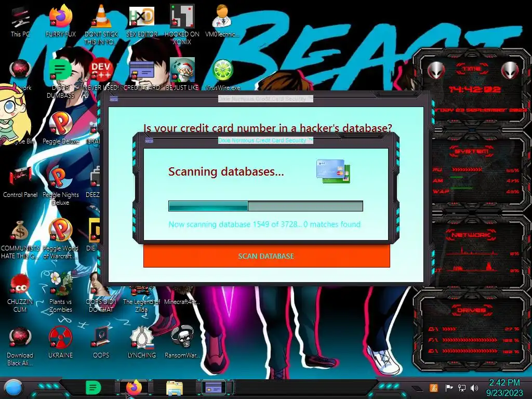
Task: Click the DRIVES gadget header
Action: point(472,310)
